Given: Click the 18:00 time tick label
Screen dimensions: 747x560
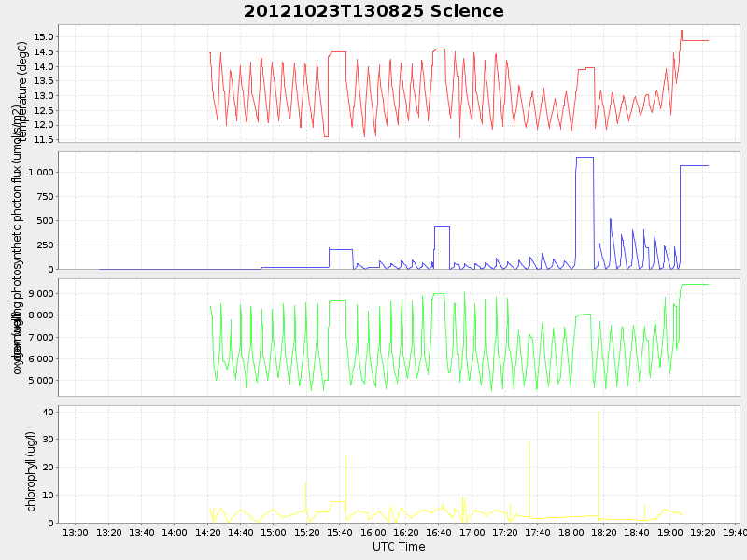Looking at the screenshot, I should click(571, 532).
